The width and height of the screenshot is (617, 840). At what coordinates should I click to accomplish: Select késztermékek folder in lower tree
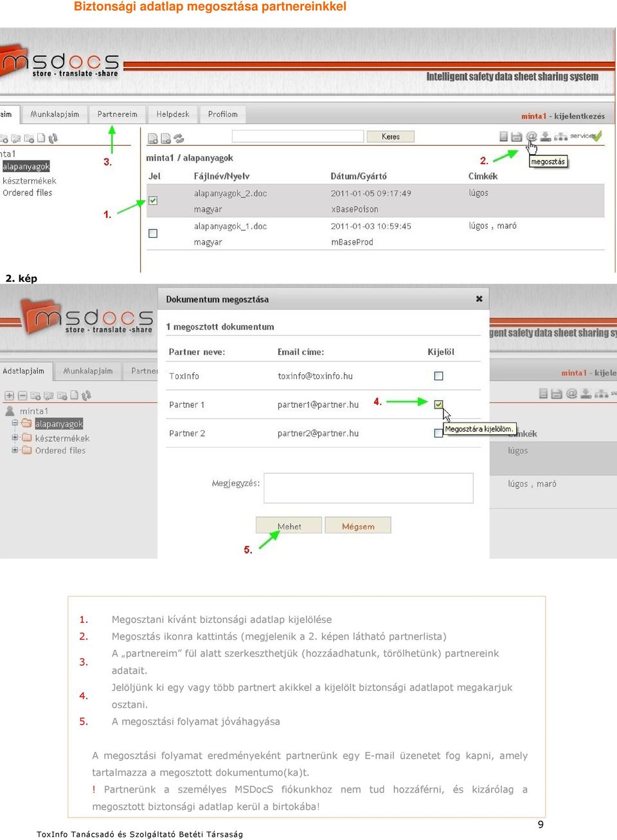tap(62, 438)
